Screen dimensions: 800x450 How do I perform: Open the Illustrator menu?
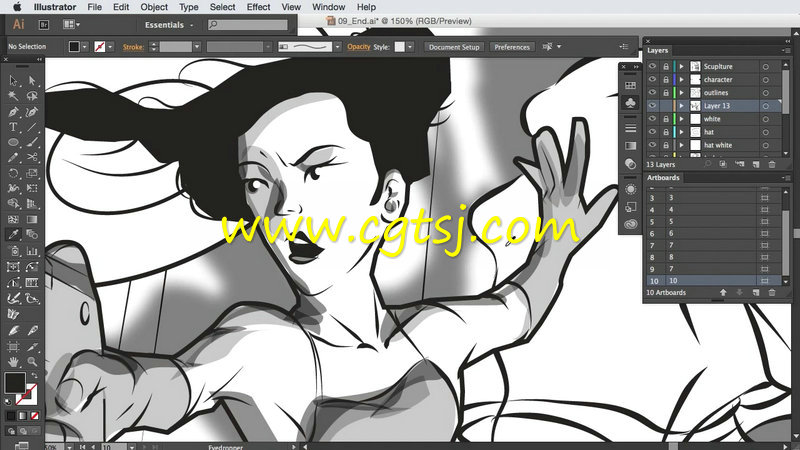coord(55,7)
